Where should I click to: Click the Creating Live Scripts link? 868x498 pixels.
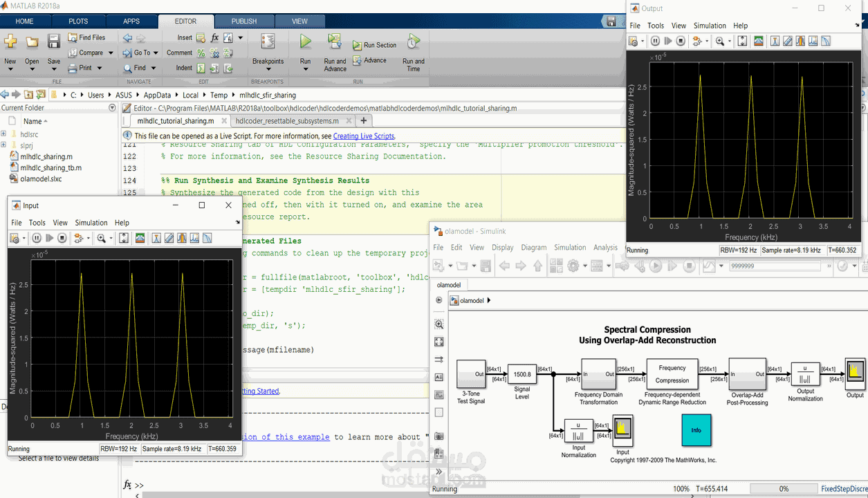pos(364,136)
